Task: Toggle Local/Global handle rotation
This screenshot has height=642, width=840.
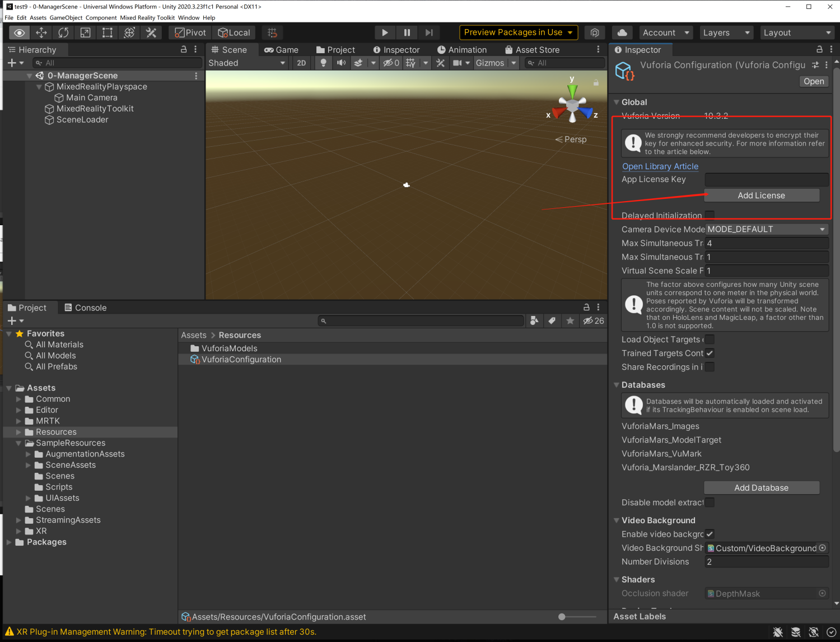Action: (x=234, y=32)
